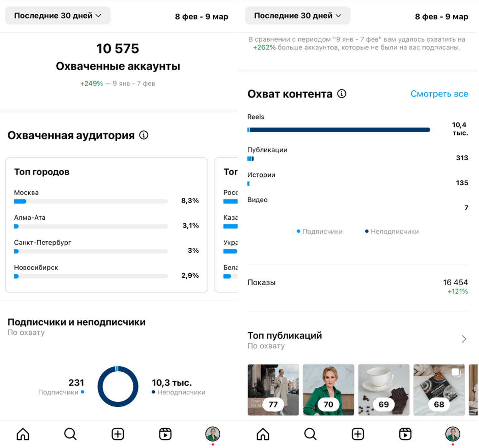Tap the Search magnifier in right screen
The image size is (479, 448).
(x=310, y=434)
